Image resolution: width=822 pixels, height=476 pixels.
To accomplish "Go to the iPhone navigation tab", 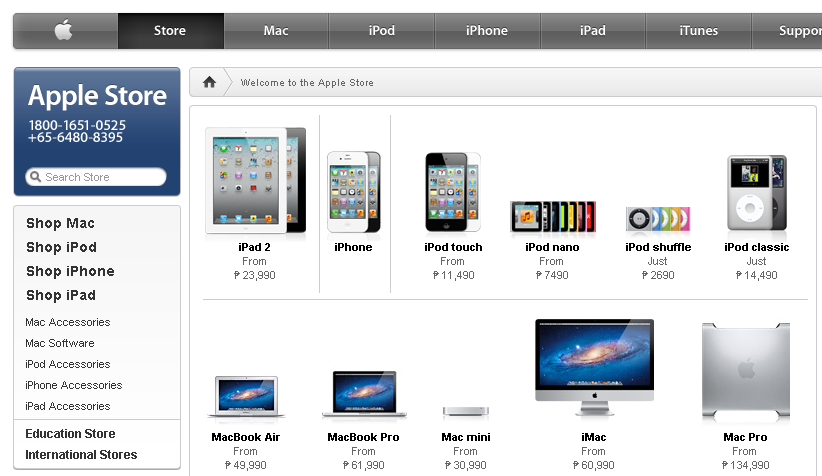I will [x=487, y=30].
